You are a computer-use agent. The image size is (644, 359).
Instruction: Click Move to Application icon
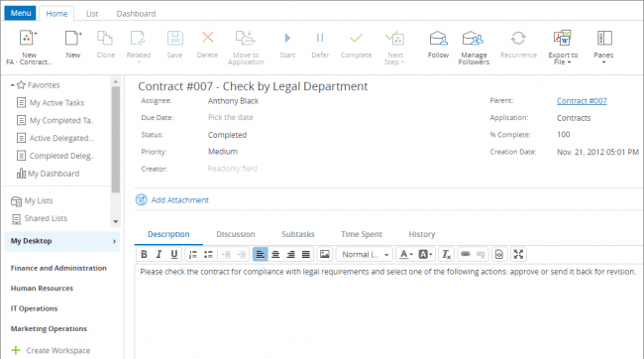(x=246, y=39)
